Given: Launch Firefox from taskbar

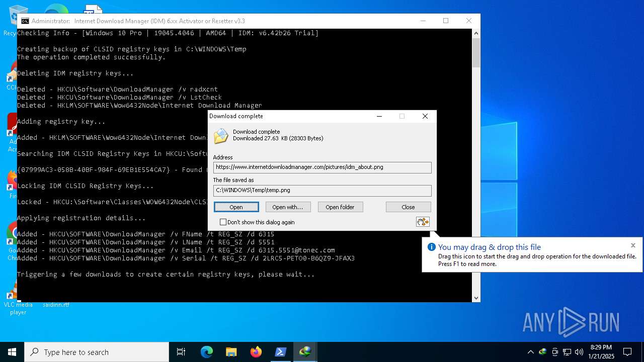Looking at the screenshot, I should [x=256, y=352].
